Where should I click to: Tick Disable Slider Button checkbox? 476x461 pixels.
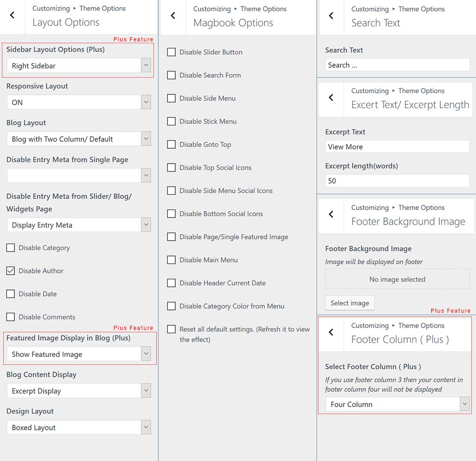172,52
